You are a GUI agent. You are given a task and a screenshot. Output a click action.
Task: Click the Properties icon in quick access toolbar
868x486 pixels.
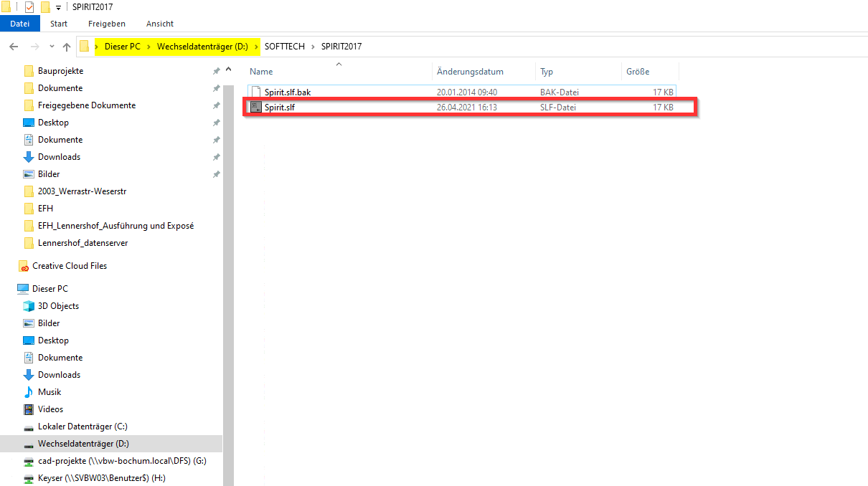(29, 7)
